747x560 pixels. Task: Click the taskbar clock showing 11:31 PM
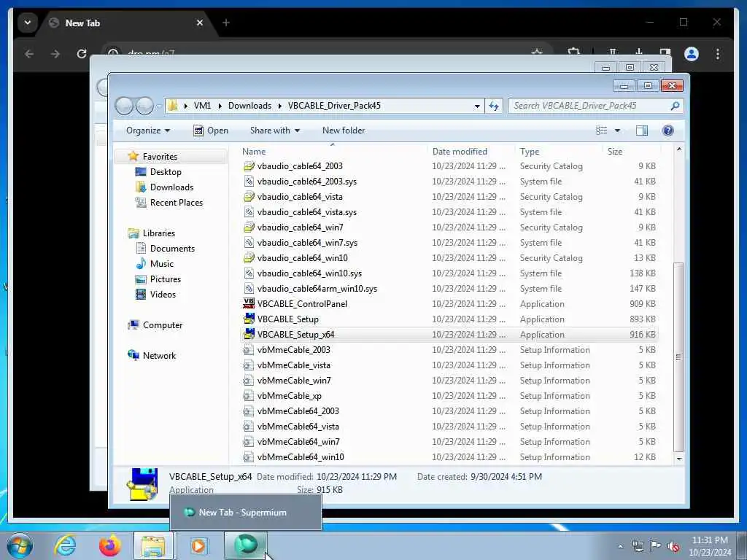[709, 546]
